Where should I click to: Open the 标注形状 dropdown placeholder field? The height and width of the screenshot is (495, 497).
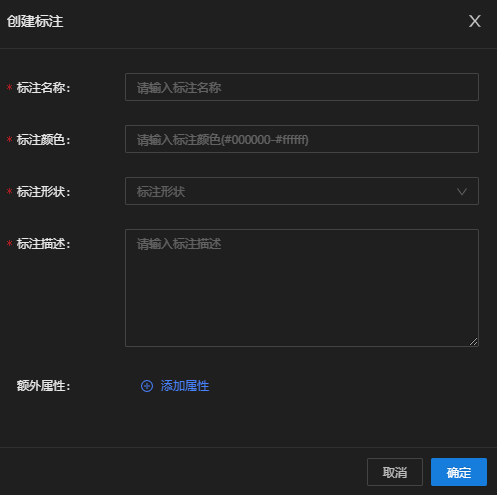click(302, 191)
